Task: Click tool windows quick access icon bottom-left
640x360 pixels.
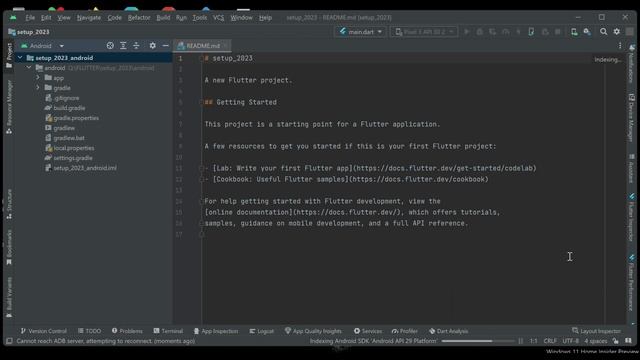Action: (x=9, y=341)
